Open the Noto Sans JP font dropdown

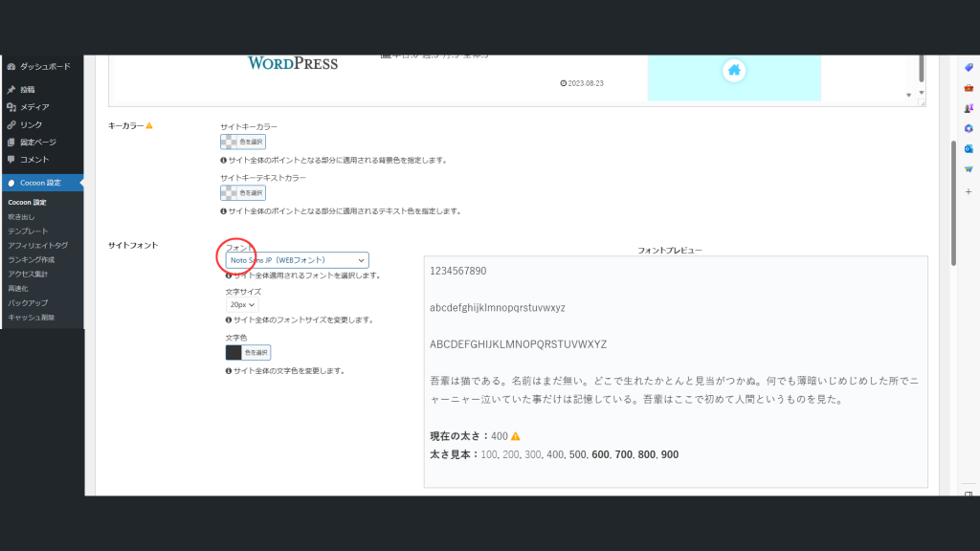tap(297, 260)
